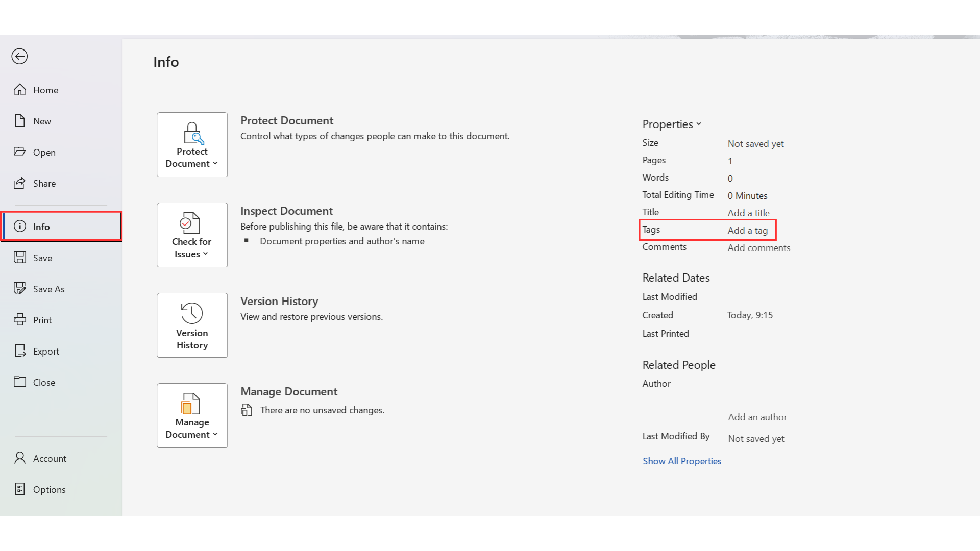Click Add an author field

[x=757, y=417]
